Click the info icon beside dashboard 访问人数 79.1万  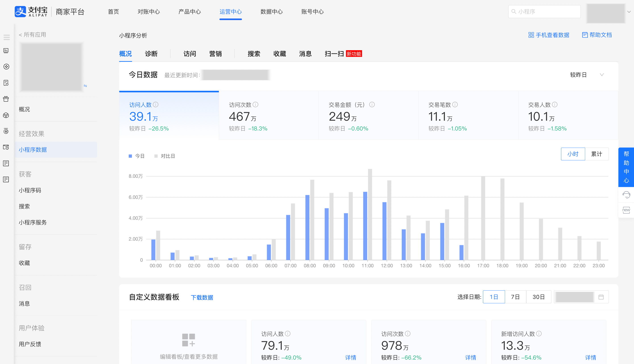point(288,333)
